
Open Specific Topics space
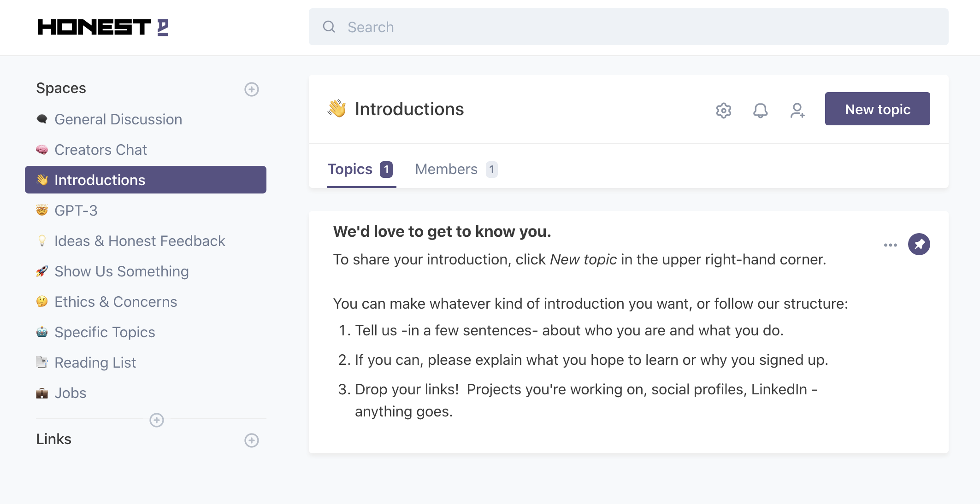105,332
